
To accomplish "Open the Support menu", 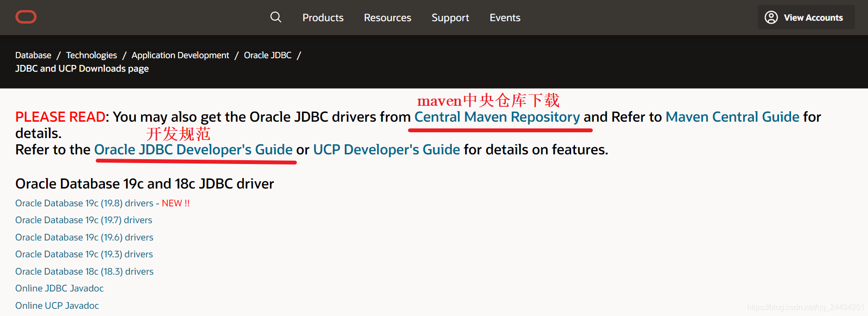I will pyautogui.click(x=450, y=18).
